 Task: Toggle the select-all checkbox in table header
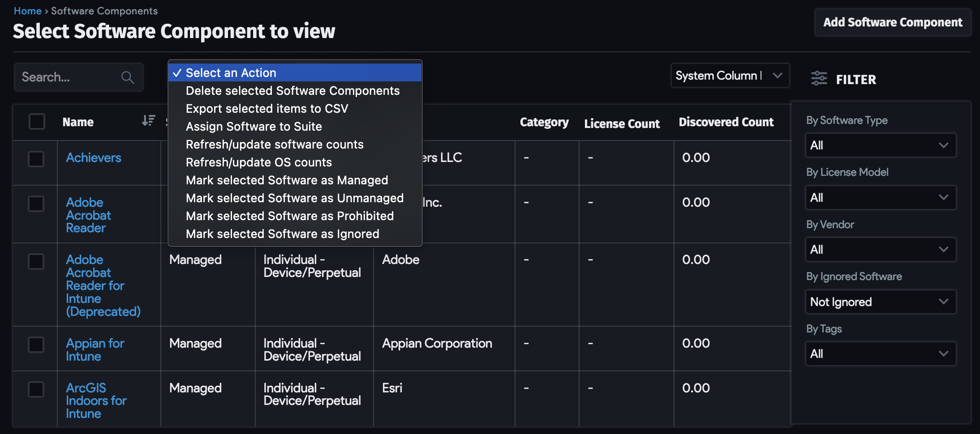click(37, 121)
